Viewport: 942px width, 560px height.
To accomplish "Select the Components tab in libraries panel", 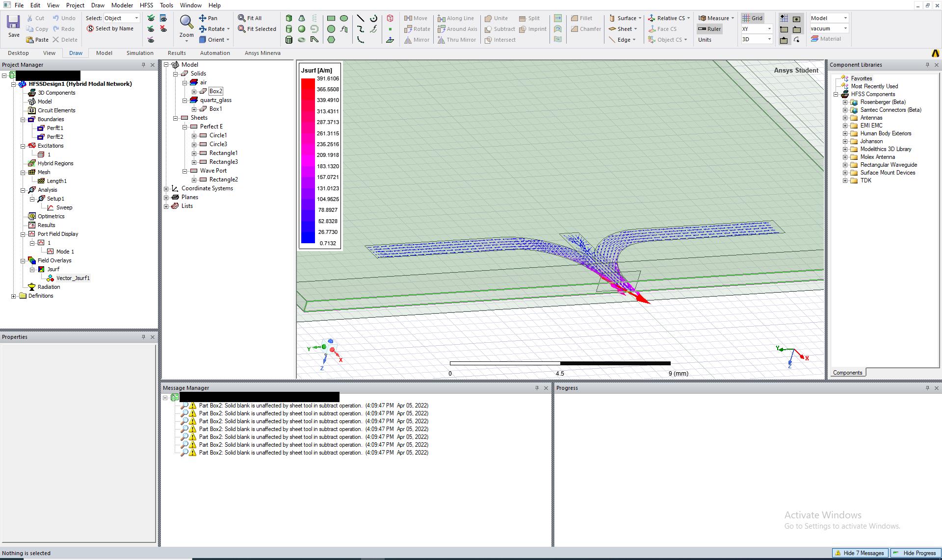I will pos(847,373).
